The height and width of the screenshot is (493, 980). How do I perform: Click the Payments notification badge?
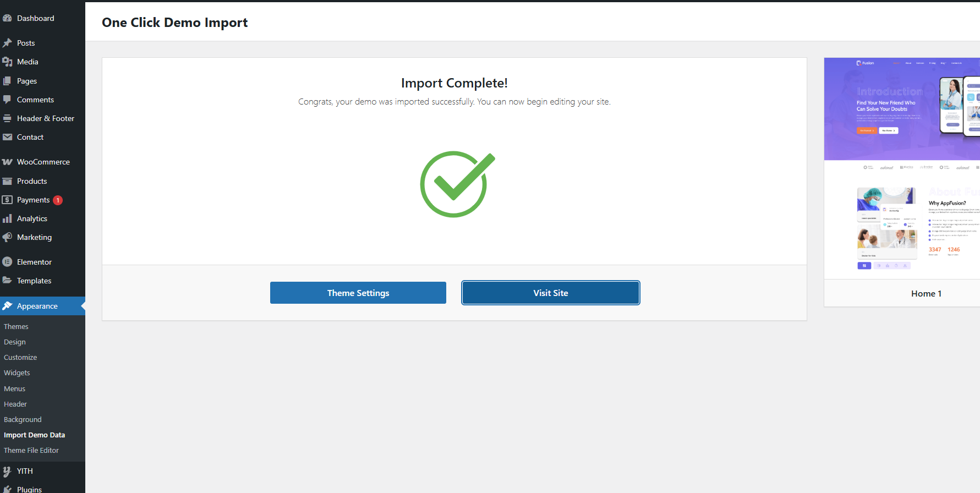tap(58, 200)
